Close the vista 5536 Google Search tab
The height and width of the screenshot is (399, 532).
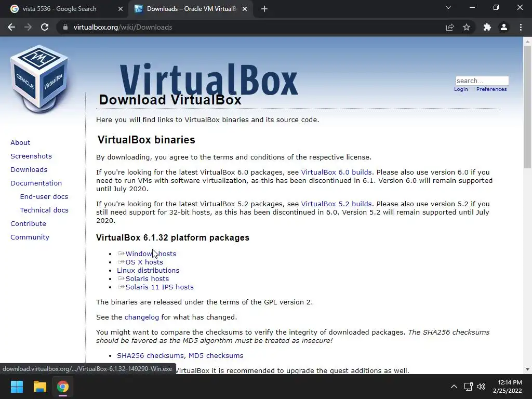[121, 9]
